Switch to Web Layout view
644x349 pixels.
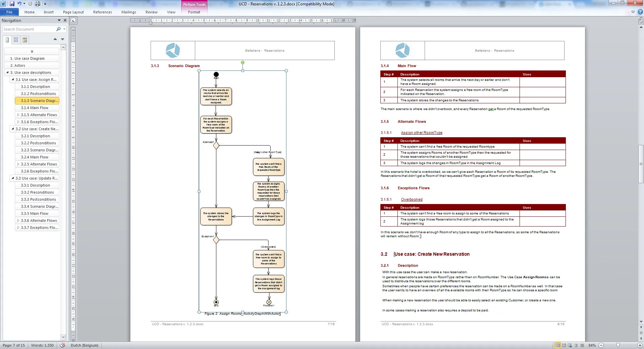(570, 345)
